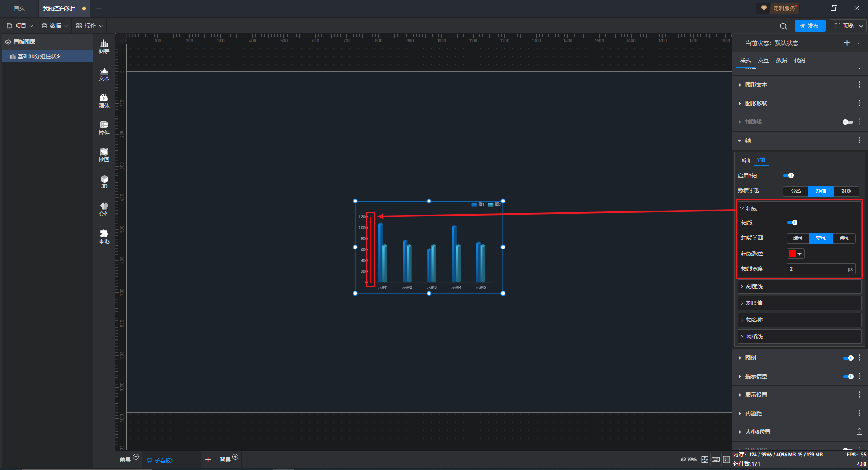Image resolution: width=868 pixels, height=470 pixels.
Task: Switch to the X轴 tab
Action: (x=745, y=160)
